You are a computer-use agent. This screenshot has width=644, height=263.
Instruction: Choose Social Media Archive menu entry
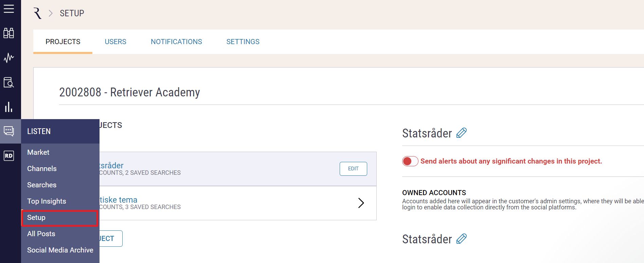60,250
